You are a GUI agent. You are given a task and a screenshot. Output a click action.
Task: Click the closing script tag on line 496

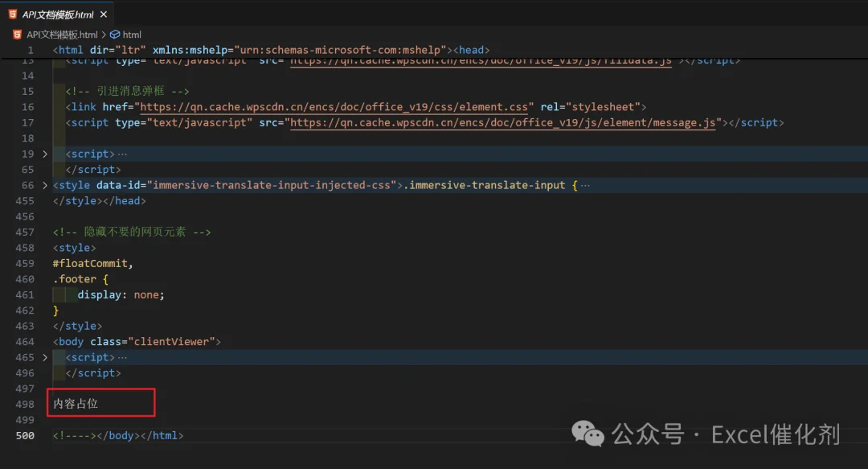click(x=93, y=373)
